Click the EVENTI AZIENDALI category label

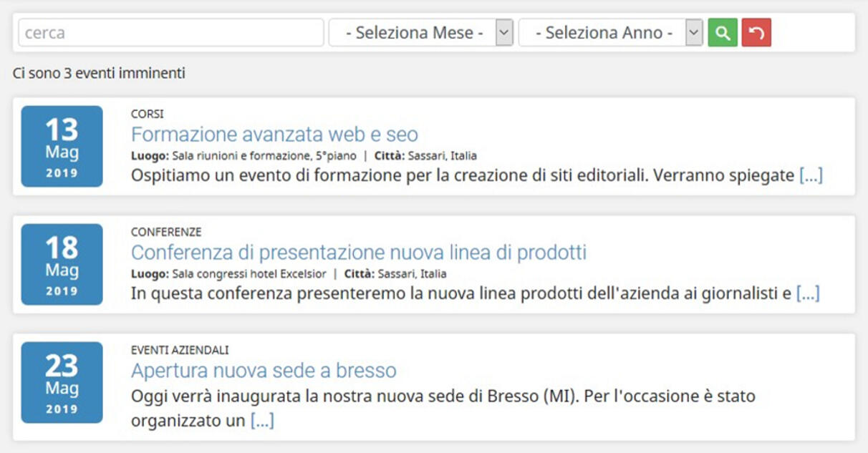180,350
